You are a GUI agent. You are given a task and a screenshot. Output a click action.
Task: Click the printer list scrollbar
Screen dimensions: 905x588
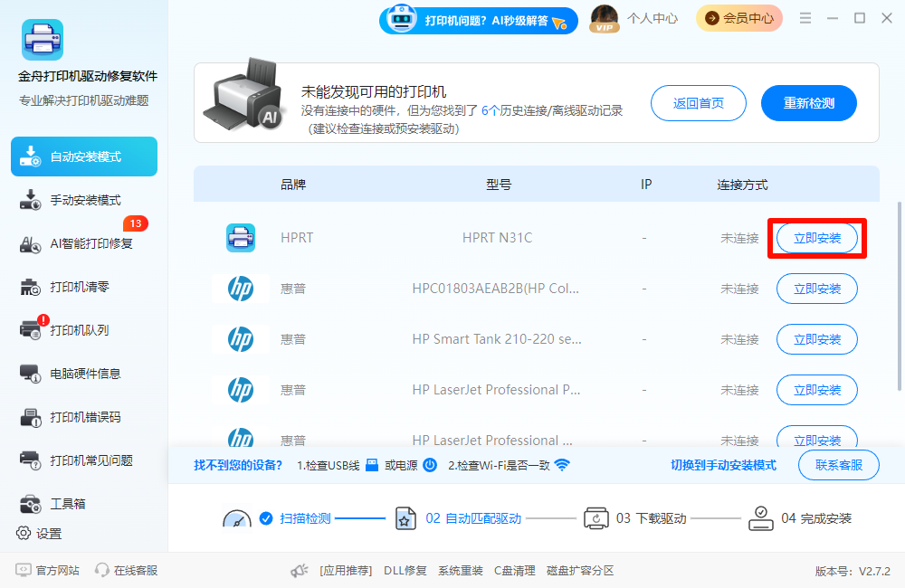(900, 297)
